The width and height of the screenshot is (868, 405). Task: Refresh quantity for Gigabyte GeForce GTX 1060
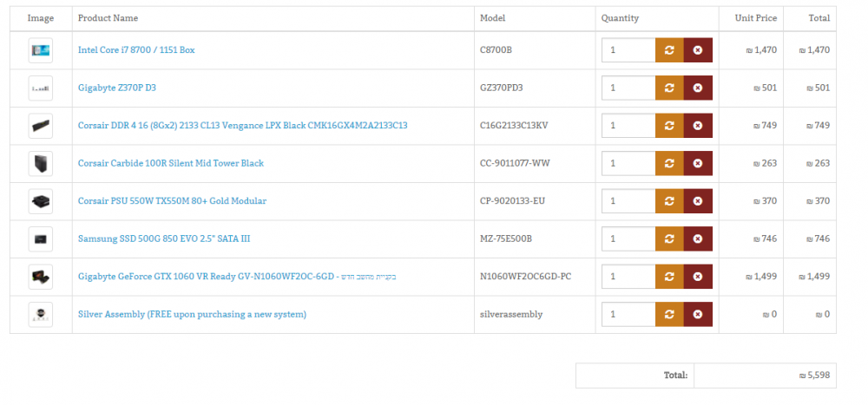(x=669, y=276)
